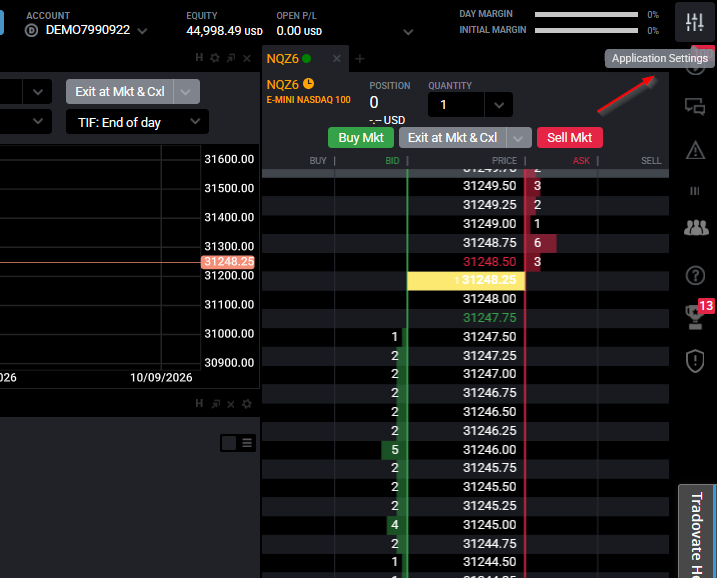Click chart panel Exit at Mkt & Cxl button
Screen dimensions: 717x578
point(120,92)
